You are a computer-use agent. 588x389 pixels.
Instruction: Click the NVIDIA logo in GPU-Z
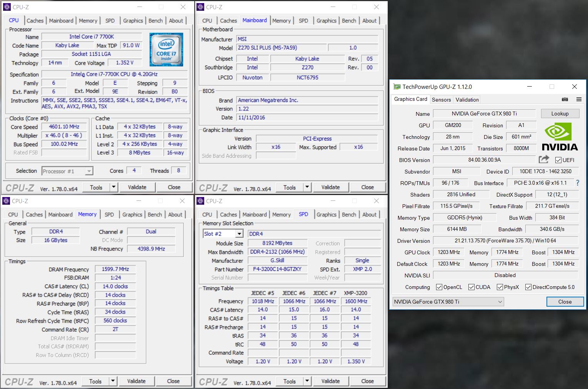coord(560,137)
